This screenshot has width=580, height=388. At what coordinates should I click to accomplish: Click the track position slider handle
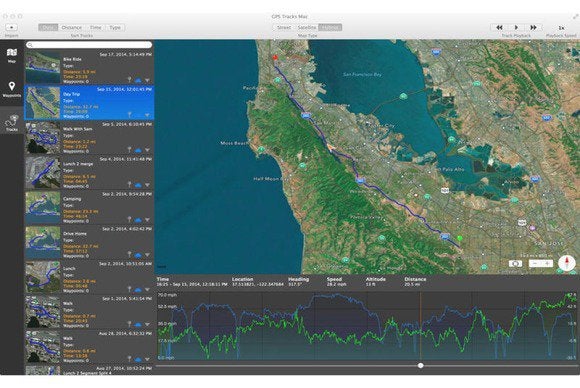tap(421, 365)
